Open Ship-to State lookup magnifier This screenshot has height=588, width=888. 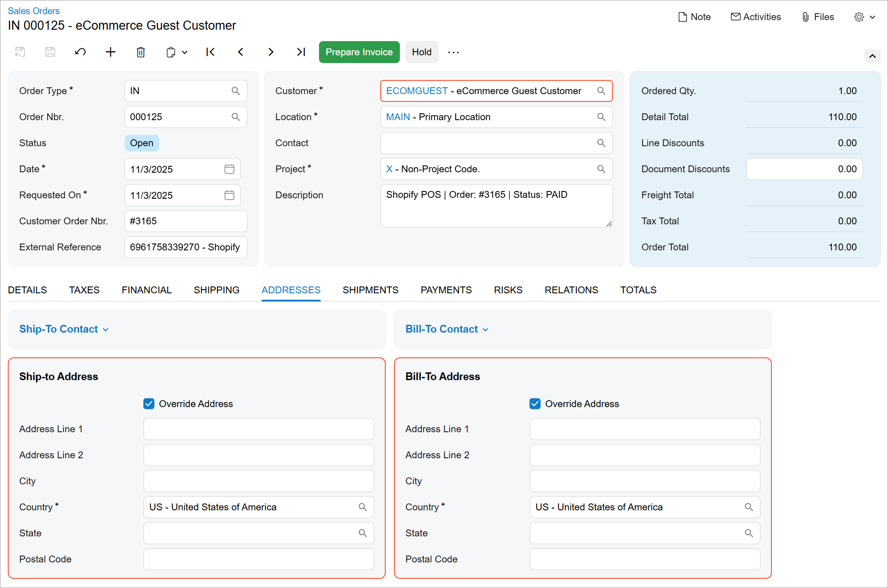[363, 533]
